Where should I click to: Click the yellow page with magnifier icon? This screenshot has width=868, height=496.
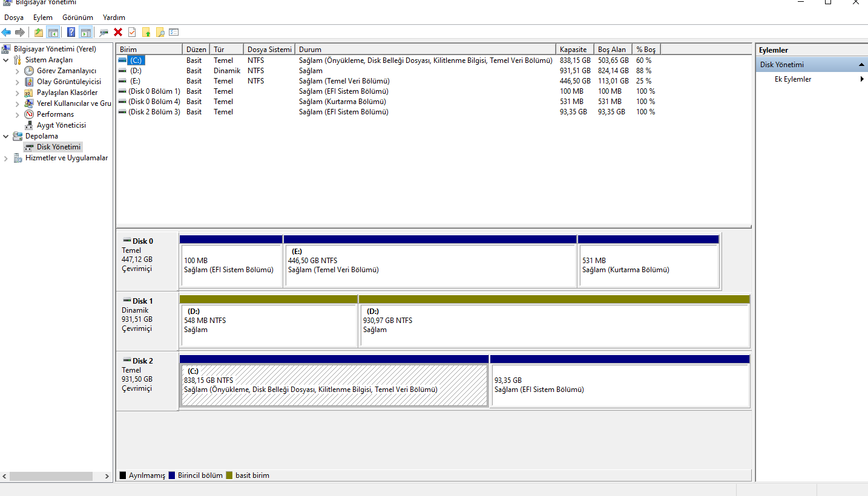160,33
